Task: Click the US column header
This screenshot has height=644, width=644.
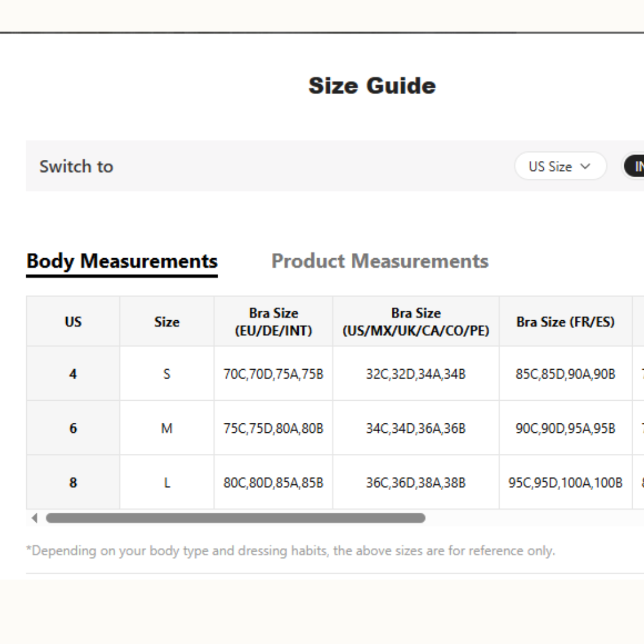Action: (x=73, y=322)
